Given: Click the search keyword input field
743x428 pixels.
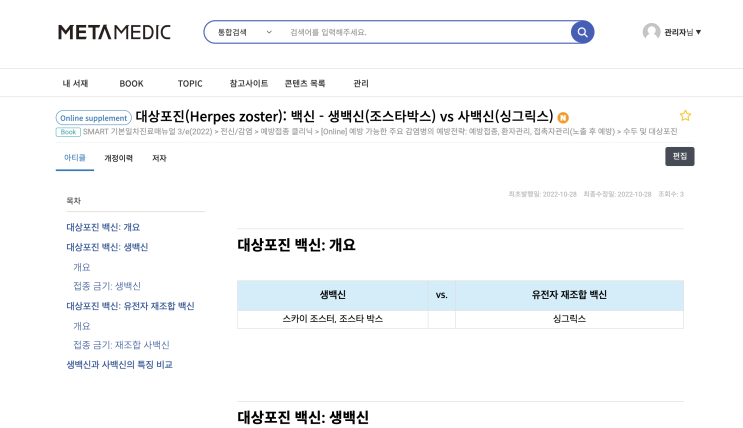Looking at the screenshot, I should point(426,32).
